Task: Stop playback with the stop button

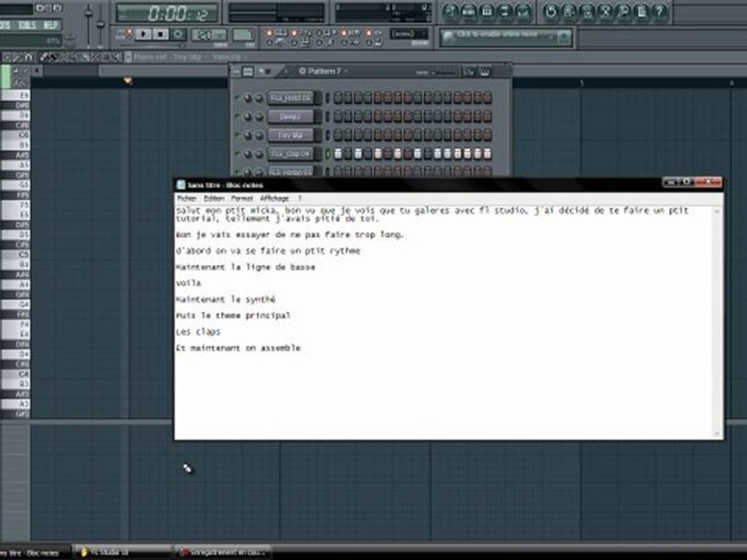Action: point(160,33)
